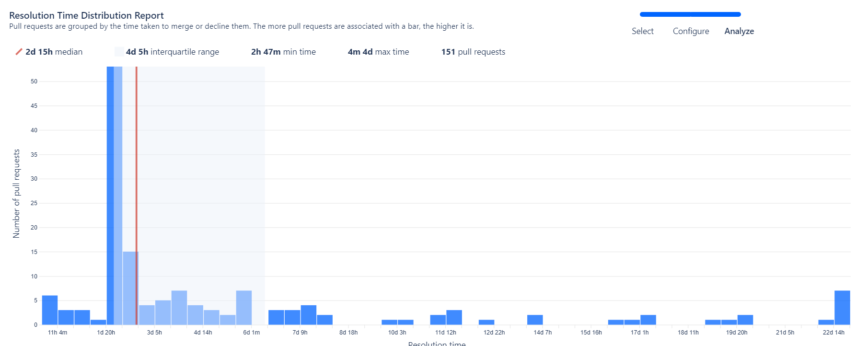Click the bar above 14d 7h
The height and width of the screenshot is (346, 868).
pos(535,320)
